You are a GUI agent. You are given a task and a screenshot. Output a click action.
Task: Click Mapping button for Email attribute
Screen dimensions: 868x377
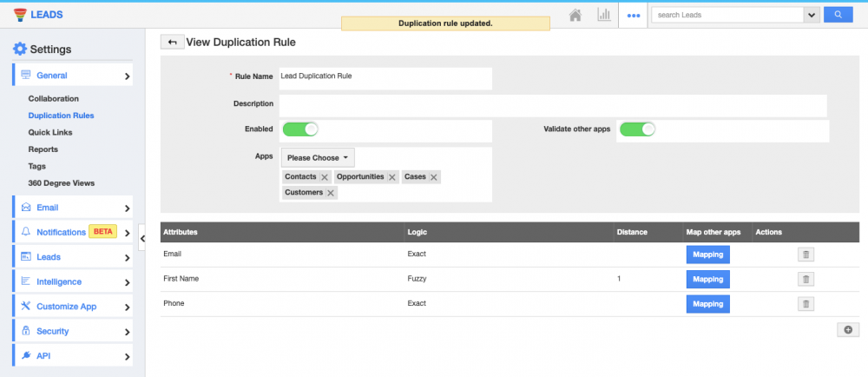[707, 255]
